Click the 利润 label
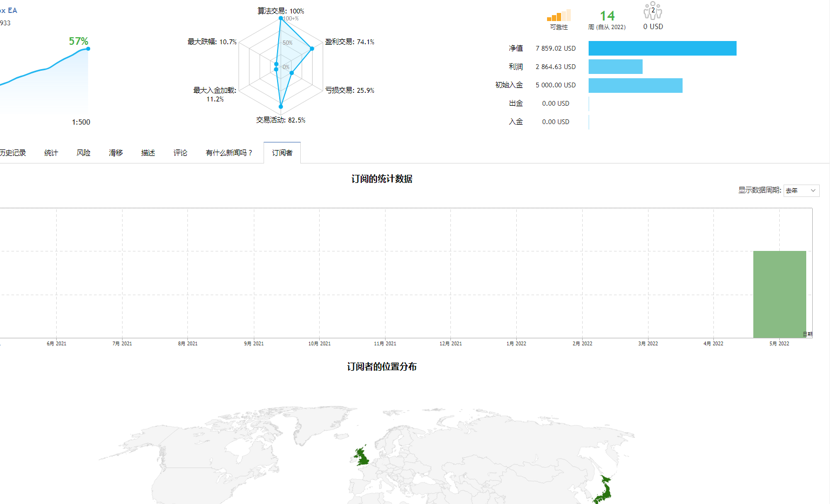 point(516,67)
